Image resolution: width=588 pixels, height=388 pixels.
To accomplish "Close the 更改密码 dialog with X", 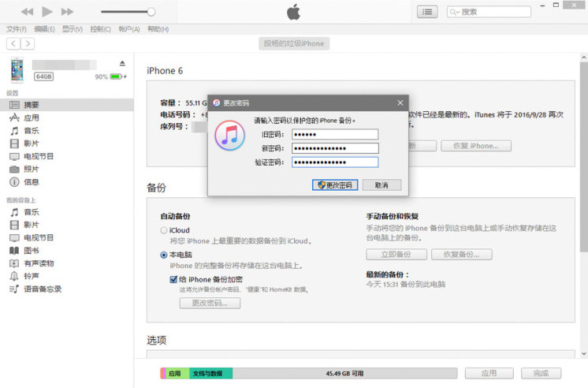I will click(400, 103).
